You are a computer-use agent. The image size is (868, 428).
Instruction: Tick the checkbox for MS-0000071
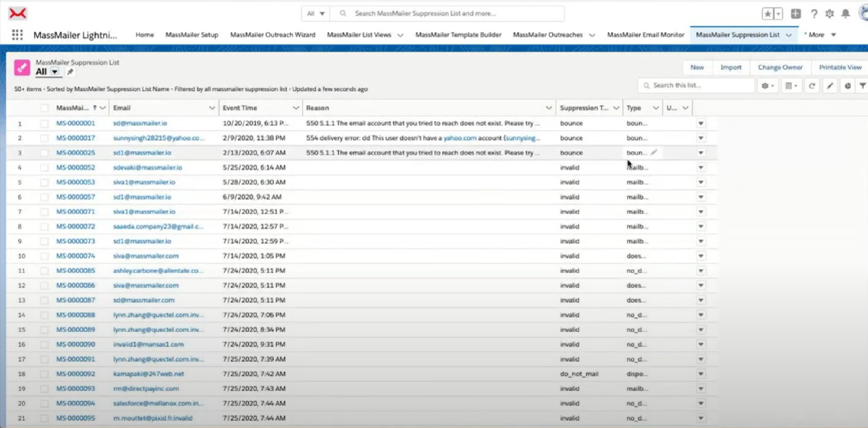[x=44, y=212]
